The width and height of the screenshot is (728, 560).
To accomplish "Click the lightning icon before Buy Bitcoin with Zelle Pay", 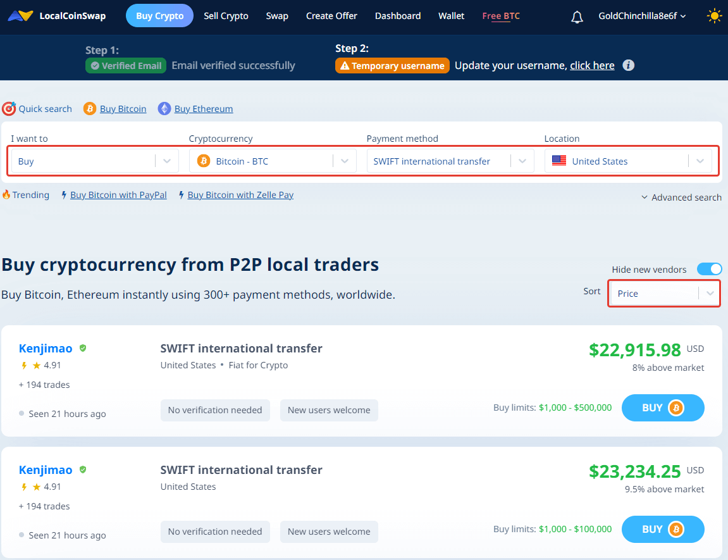I will point(182,195).
